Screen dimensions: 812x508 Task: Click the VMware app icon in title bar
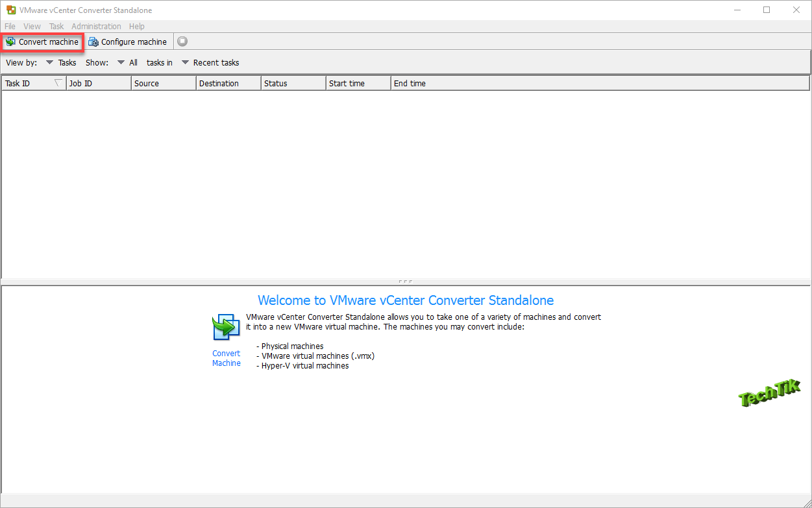pyautogui.click(x=10, y=10)
